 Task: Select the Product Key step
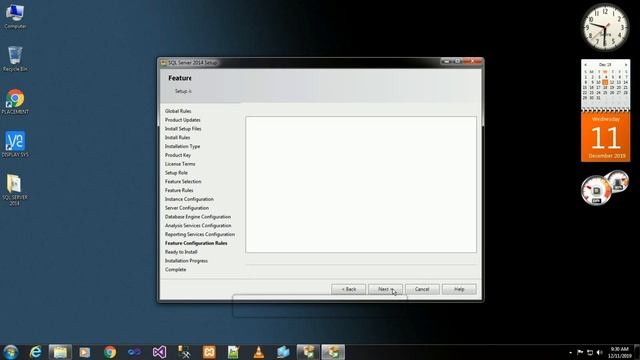[178, 155]
